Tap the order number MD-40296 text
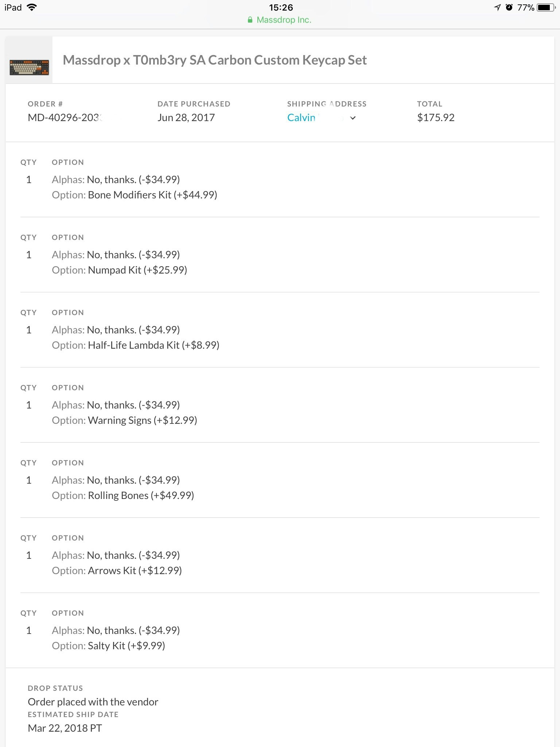 [65, 117]
